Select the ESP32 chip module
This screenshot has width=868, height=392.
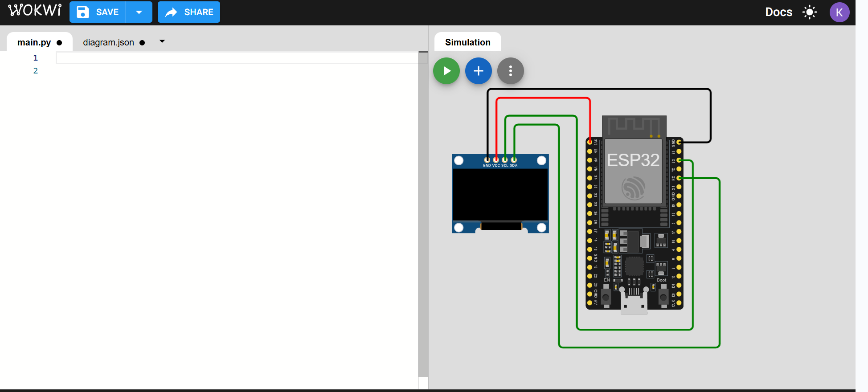pyautogui.click(x=634, y=171)
